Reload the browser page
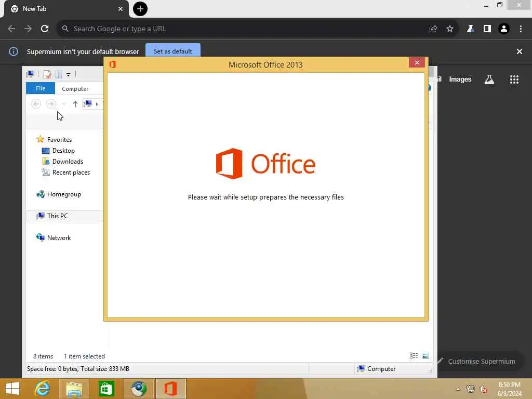The width and height of the screenshot is (532, 399). click(45, 29)
